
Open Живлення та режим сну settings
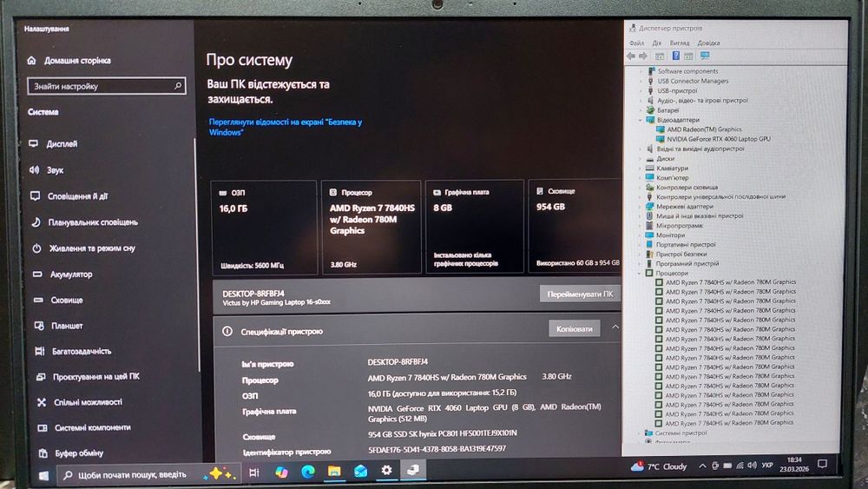[x=82, y=248]
